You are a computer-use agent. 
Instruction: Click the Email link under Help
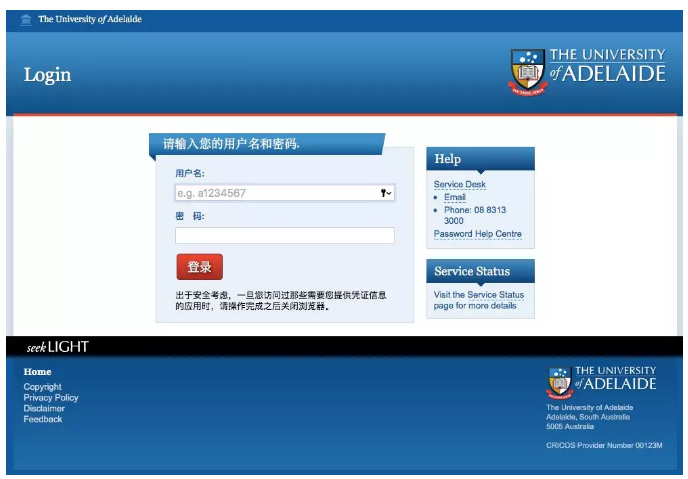(x=455, y=197)
